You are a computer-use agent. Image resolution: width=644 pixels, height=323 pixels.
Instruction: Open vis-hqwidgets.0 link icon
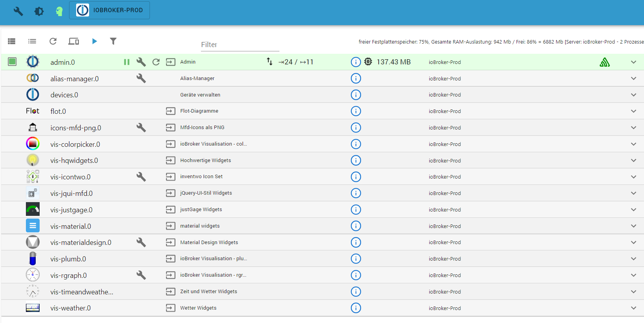tap(171, 160)
